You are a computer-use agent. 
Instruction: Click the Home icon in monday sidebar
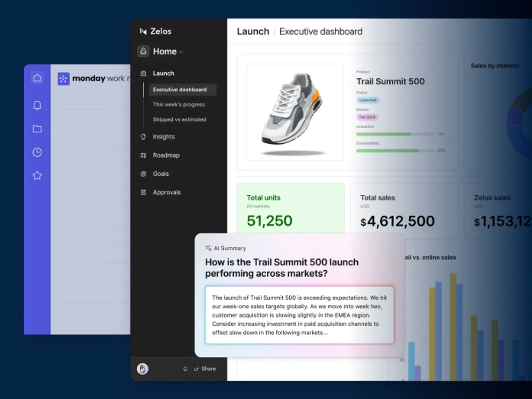point(37,78)
